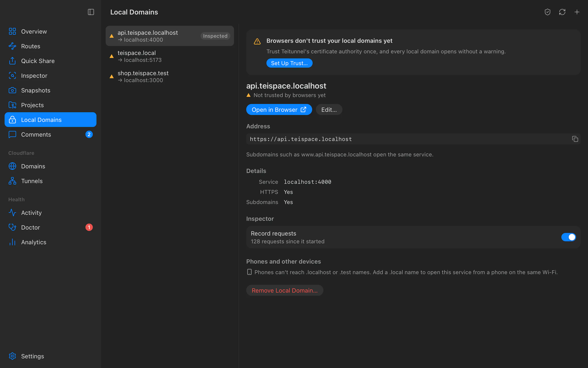Click the Snapshots camera icon

tap(12, 90)
